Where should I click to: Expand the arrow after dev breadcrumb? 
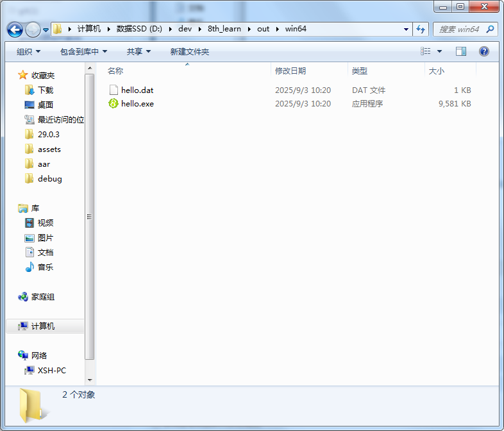(200, 29)
